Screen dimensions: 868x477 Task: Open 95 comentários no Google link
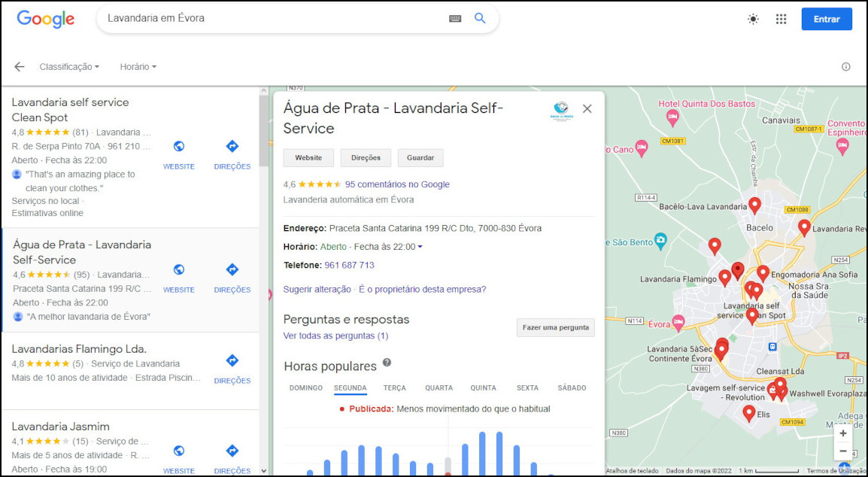click(x=397, y=184)
